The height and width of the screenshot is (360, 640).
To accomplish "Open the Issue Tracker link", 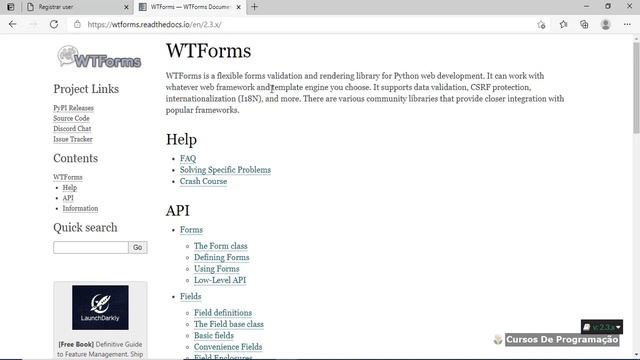I will [x=73, y=139].
